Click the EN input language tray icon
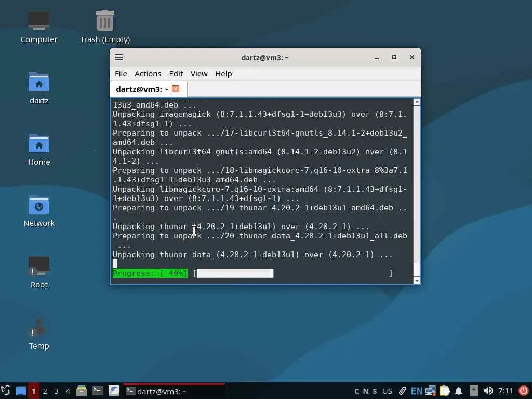The image size is (532, 399). 417,391
